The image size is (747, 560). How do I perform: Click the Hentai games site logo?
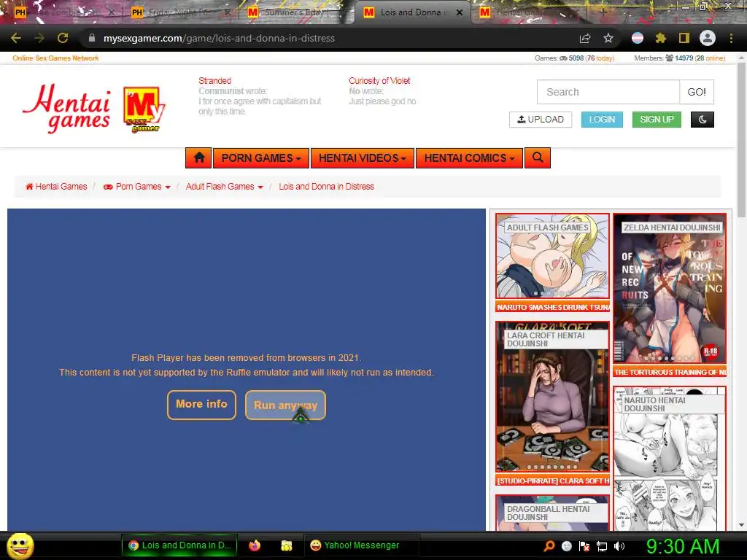click(66, 108)
